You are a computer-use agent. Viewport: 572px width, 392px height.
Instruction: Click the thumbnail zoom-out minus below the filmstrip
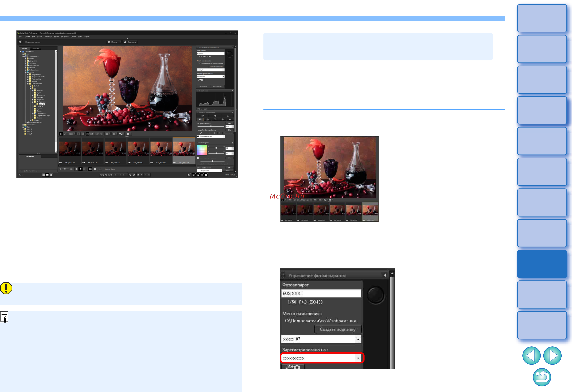pyautogui.click(x=60, y=169)
